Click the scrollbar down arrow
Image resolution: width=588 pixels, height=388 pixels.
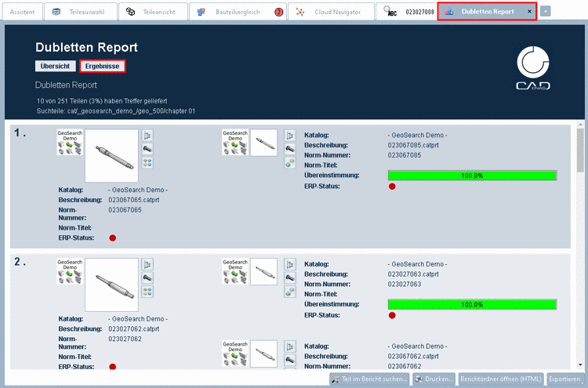tap(580, 364)
